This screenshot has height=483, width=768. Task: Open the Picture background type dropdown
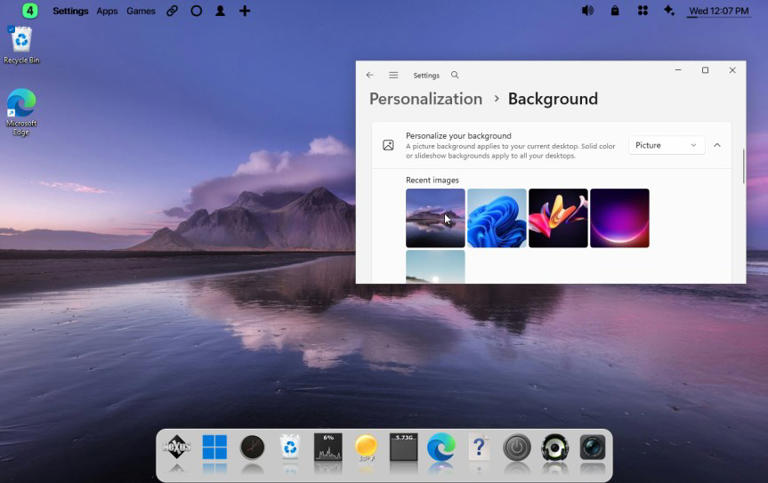666,145
